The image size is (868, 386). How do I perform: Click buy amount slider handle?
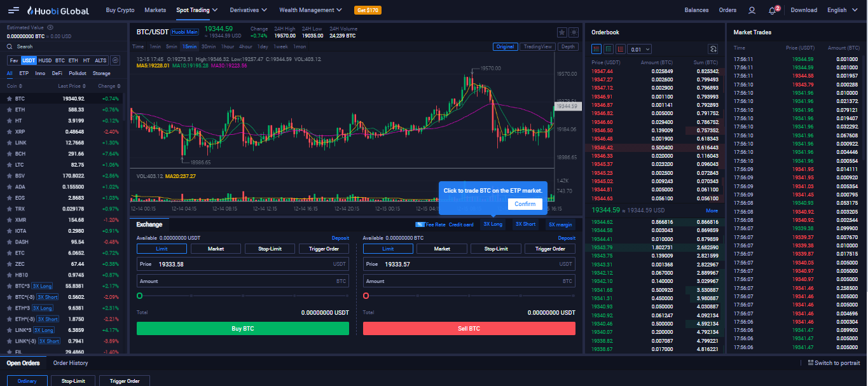tap(140, 296)
